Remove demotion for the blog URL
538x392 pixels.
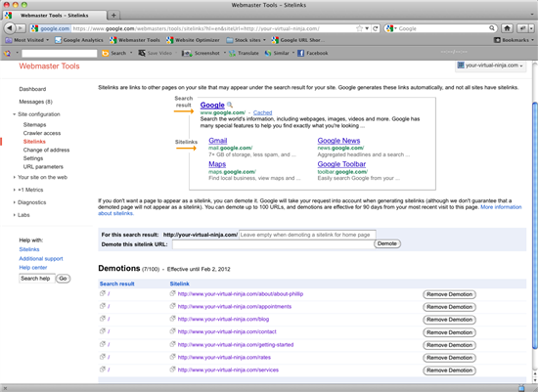tap(449, 320)
